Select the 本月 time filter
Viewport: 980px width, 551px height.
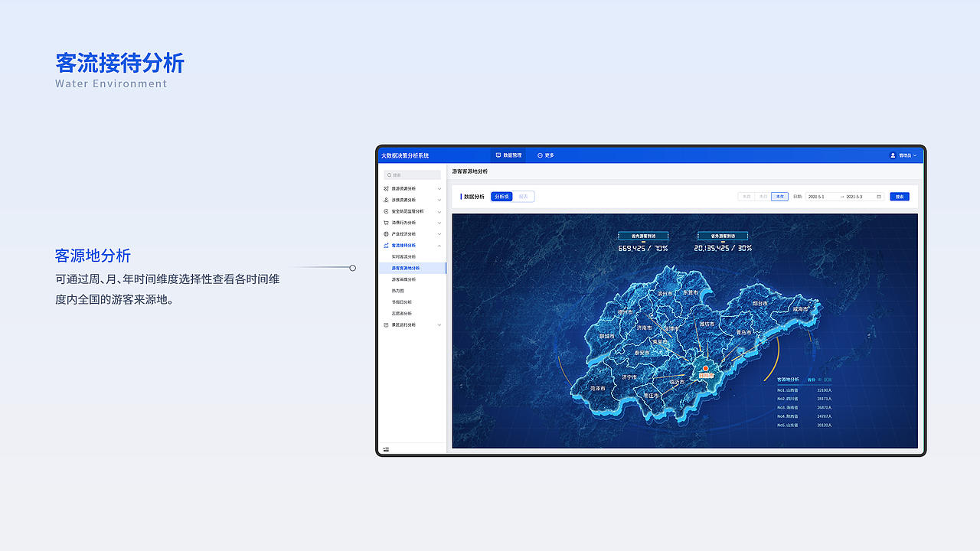[x=764, y=197]
